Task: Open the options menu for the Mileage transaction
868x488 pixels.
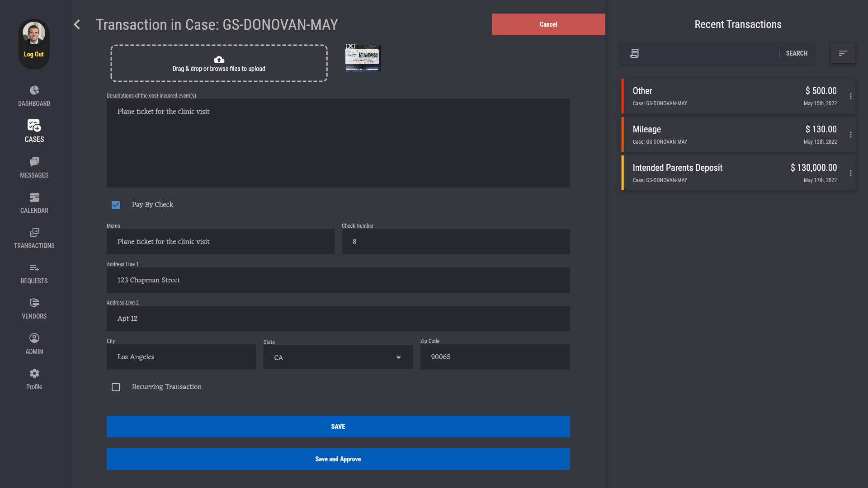Action: pyautogui.click(x=851, y=135)
